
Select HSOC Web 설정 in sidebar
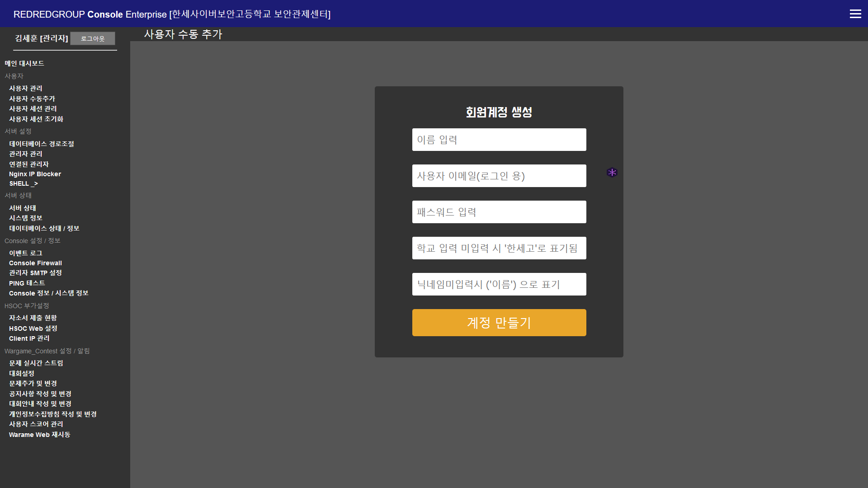[33, 328]
